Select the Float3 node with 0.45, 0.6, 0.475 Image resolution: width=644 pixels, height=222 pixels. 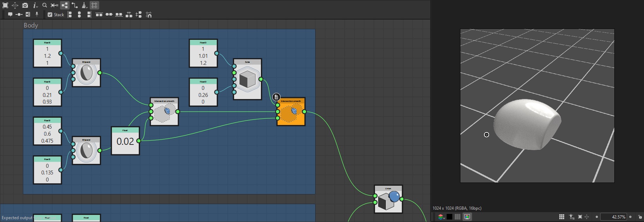tap(47, 131)
